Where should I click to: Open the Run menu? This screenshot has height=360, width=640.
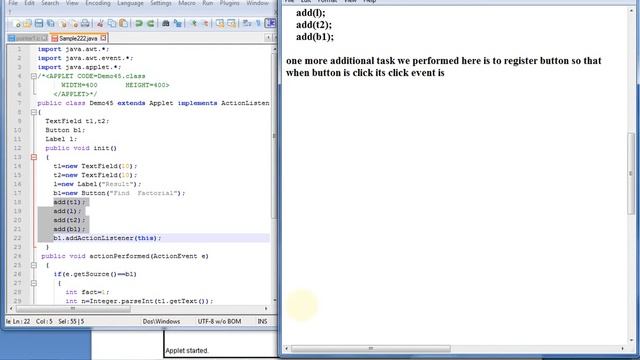[207, 3]
